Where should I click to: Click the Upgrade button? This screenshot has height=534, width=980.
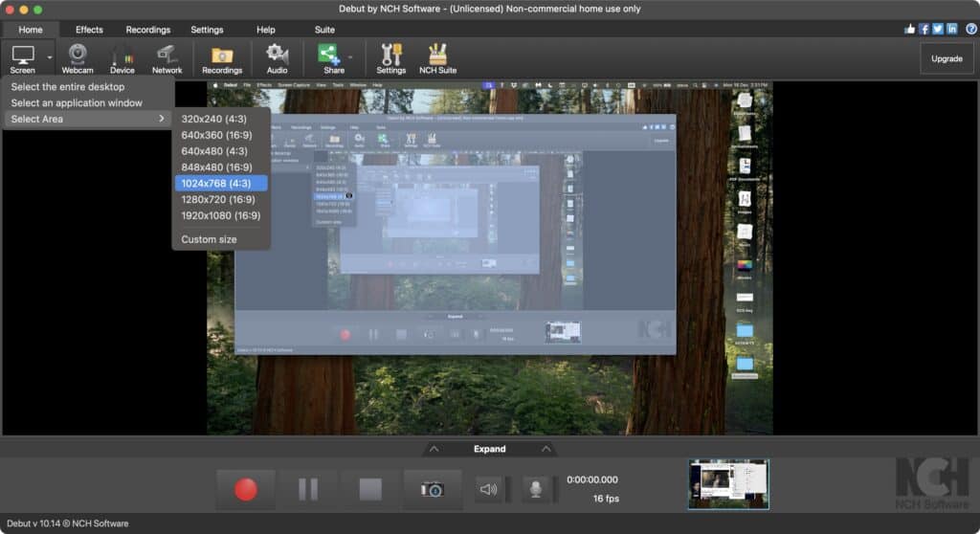pyautogui.click(x=947, y=58)
